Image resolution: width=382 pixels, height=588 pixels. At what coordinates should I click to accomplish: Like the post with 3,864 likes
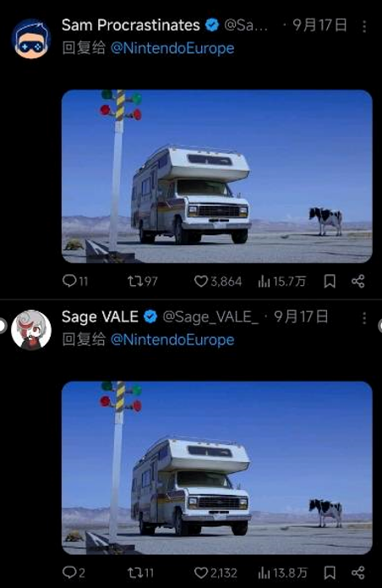point(218,281)
